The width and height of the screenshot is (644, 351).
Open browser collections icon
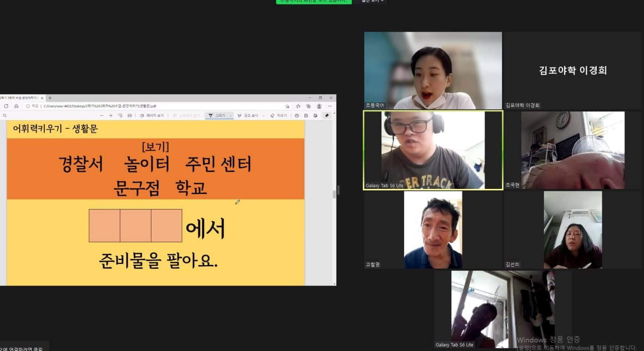308,106
